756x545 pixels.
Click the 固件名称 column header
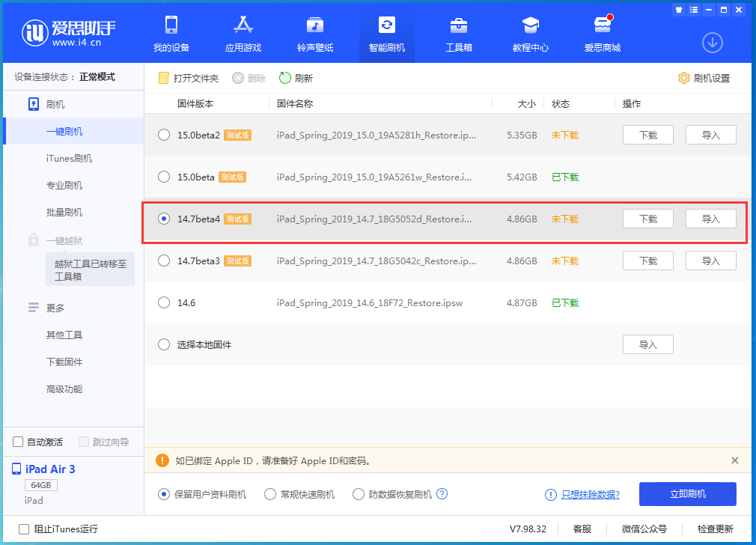[295, 104]
